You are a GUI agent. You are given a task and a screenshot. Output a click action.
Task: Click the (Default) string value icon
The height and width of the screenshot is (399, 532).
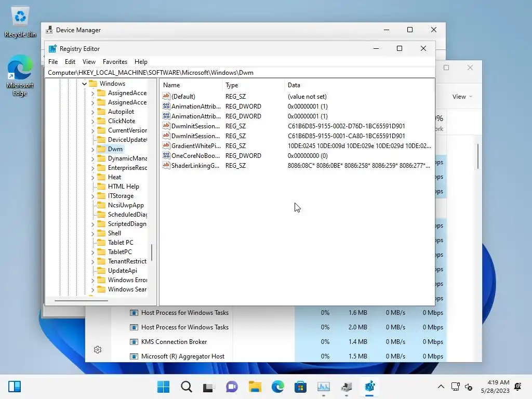pyautogui.click(x=166, y=96)
